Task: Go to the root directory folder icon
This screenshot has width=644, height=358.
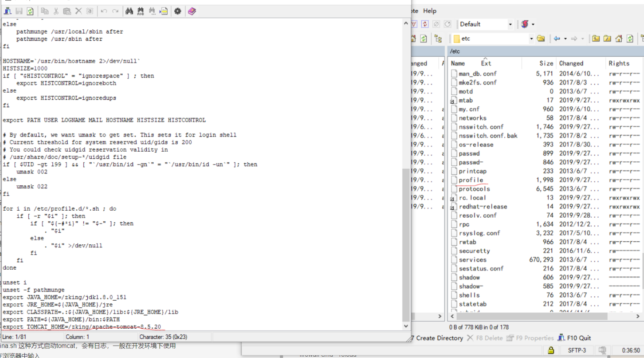Action: click(607, 38)
